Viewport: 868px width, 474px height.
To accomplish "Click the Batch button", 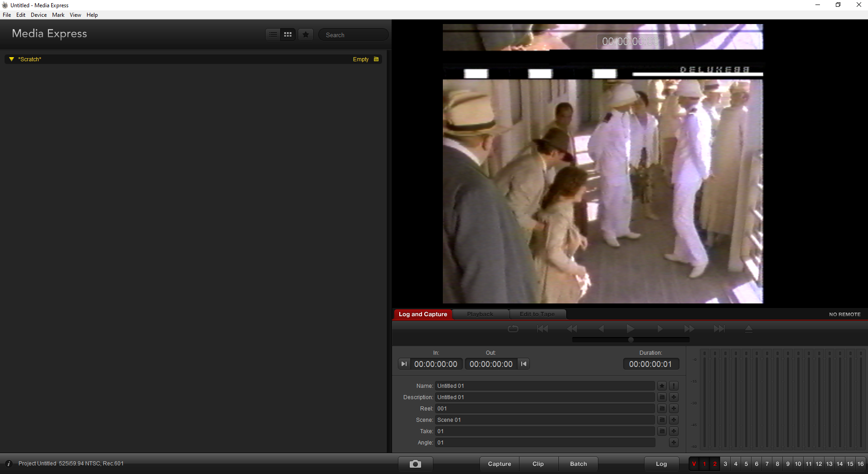I will point(578,464).
